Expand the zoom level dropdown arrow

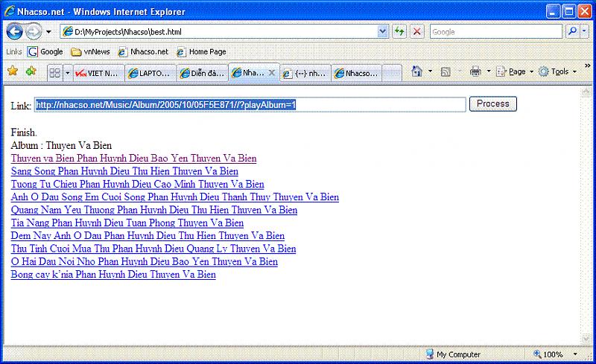click(x=574, y=354)
